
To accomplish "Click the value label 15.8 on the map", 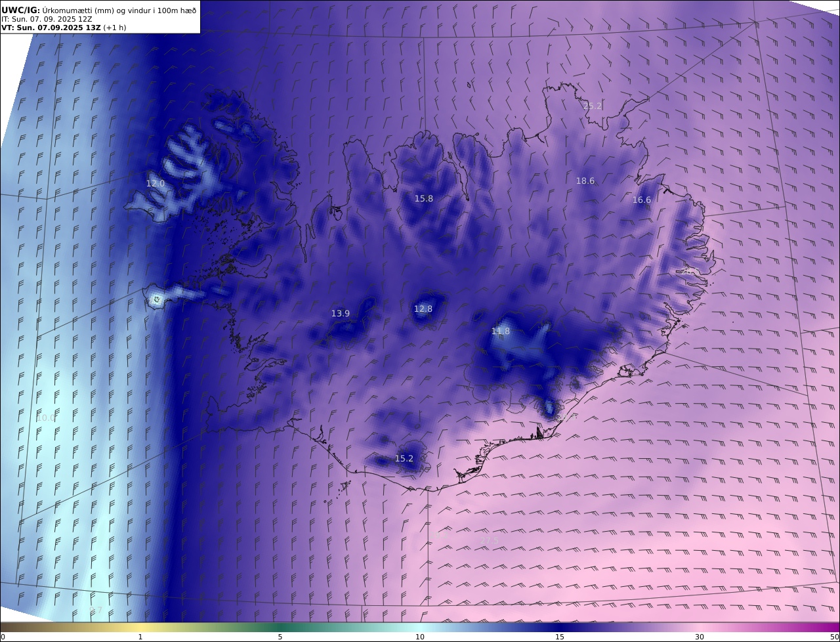I will 424,198.
